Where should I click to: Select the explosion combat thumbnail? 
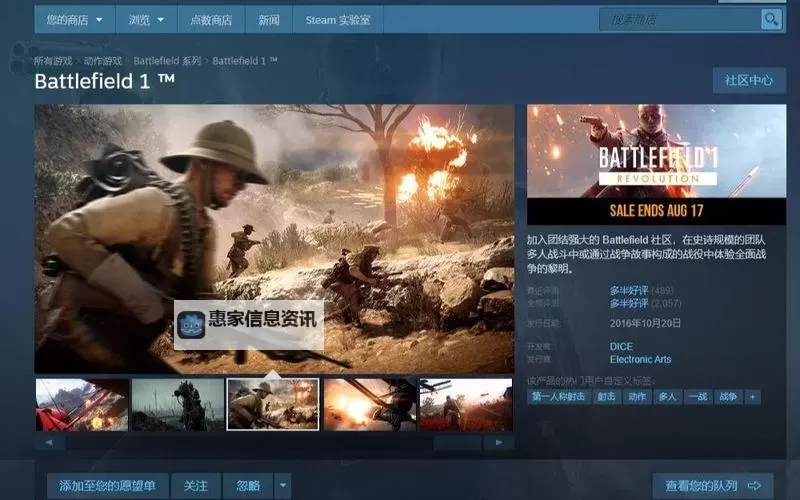pos(369,405)
